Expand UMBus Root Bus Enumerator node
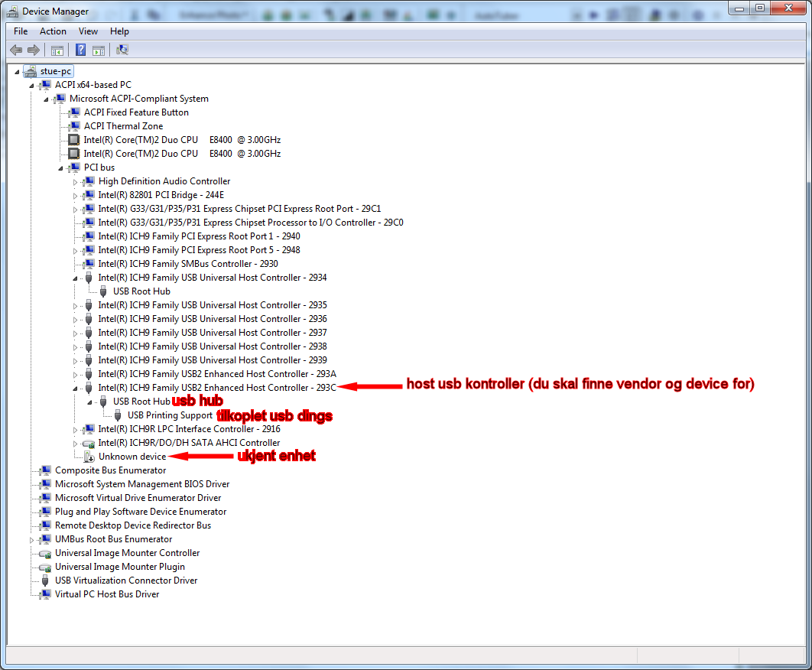 click(31, 540)
